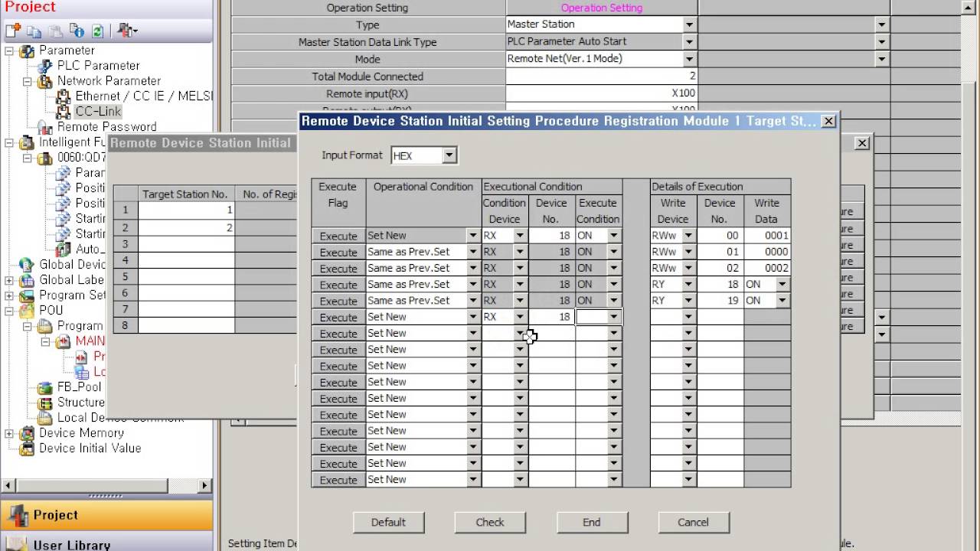Viewport: 980px width, 551px height.
Task: Click the CC-Link network icon
Action: [64, 112]
